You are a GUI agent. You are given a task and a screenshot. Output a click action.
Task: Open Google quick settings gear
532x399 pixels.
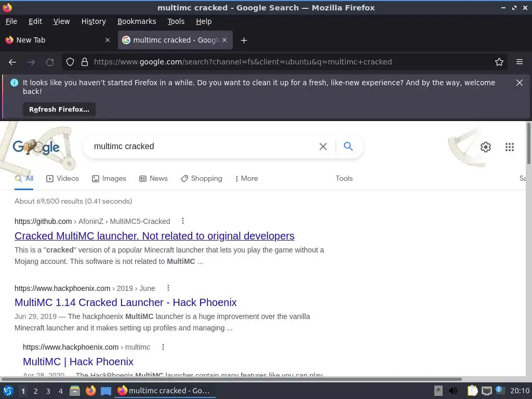486,147
